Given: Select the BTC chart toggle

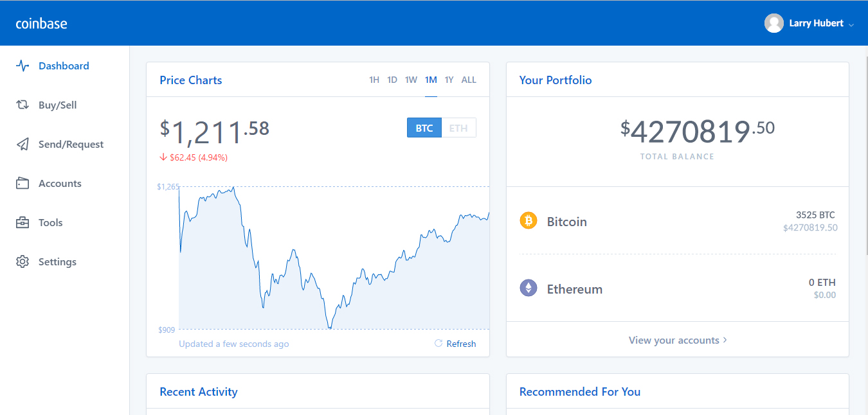Looking at the screenshot, I should pos(424,128).
